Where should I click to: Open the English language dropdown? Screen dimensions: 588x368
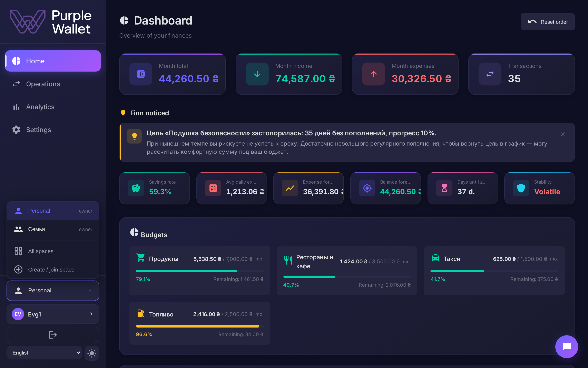44,353
